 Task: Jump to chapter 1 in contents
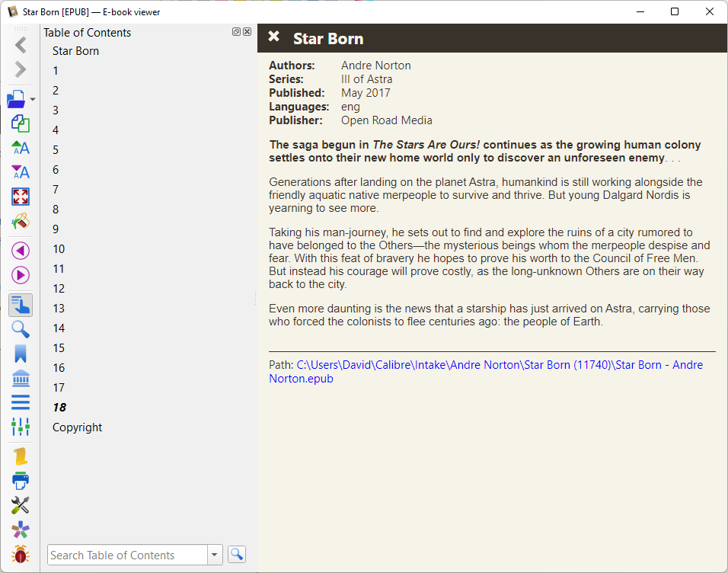(56, 71)
